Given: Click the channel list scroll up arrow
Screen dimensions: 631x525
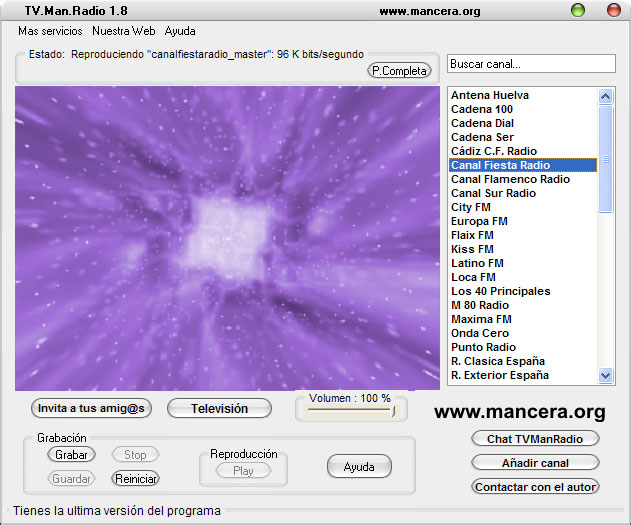Looking at the screenshot, I should click(x=605, y=97).
